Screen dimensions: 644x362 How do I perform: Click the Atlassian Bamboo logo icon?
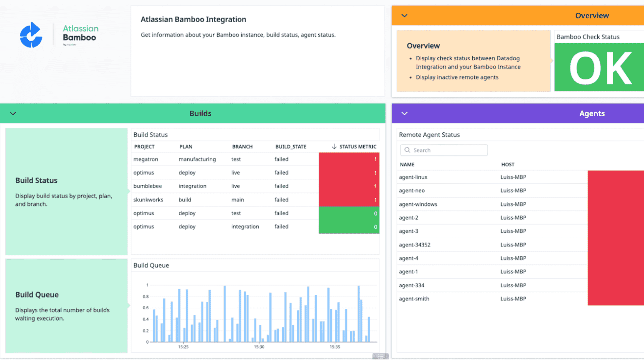pyautogui.click(x=31, y=35)
